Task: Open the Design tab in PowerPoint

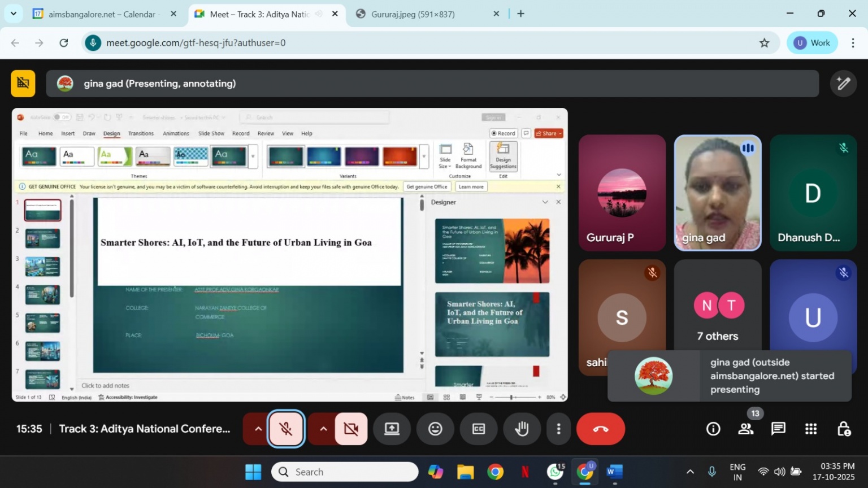Action: coord(111,134)
